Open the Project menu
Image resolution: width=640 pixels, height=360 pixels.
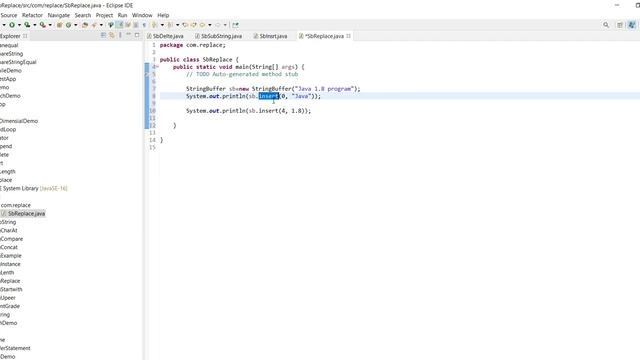[x=104, y=15]
